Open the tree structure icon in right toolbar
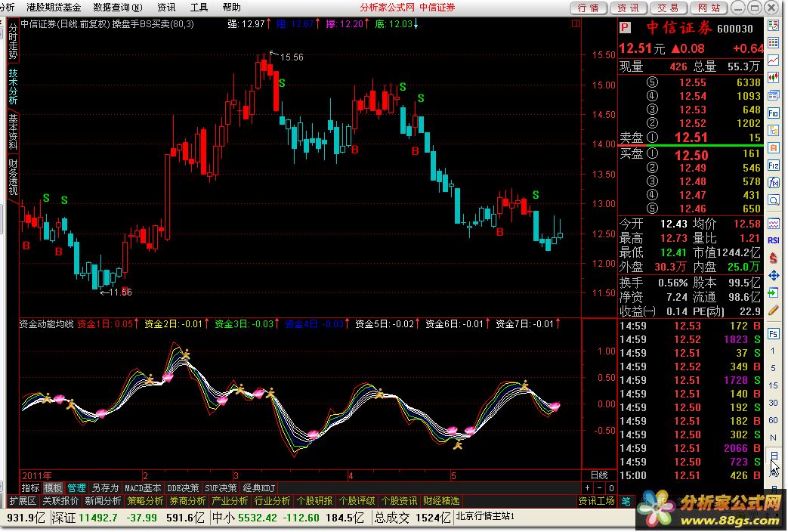Image resolution: width=788 pixels, height=532 pixels. pyautogui.click(x=773, y=131)
